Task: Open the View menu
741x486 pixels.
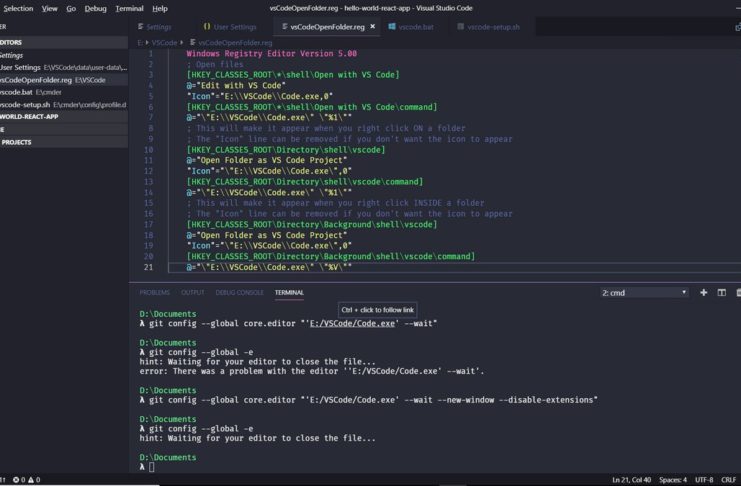Action: click(49, 9)
